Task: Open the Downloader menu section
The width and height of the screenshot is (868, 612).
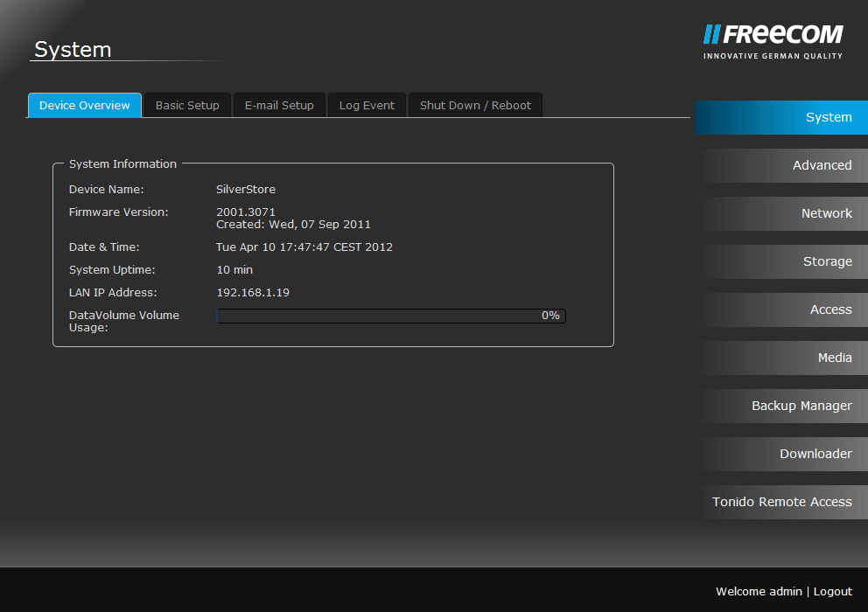Action: (x=781, y=455)
